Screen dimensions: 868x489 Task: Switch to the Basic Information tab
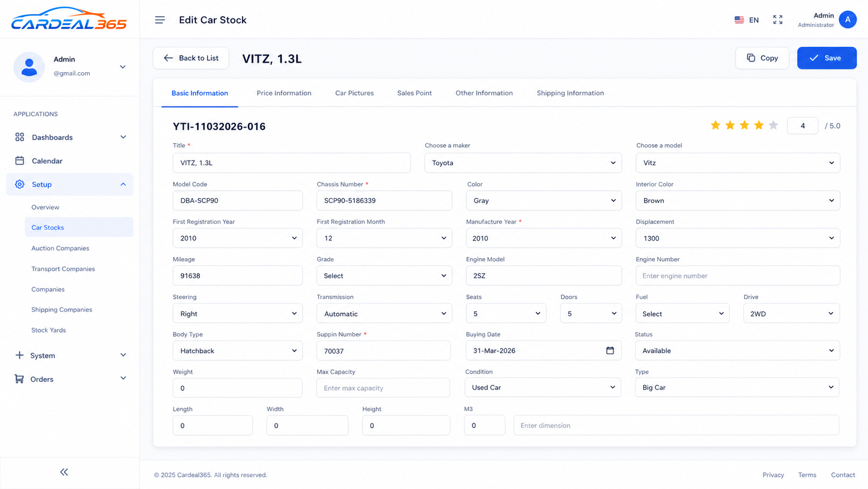tap(200, 93)
